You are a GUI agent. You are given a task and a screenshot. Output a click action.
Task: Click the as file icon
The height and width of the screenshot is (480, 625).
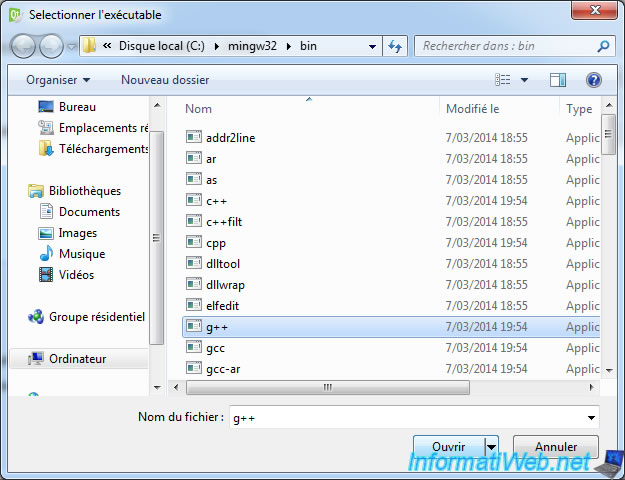click(194, 179)
